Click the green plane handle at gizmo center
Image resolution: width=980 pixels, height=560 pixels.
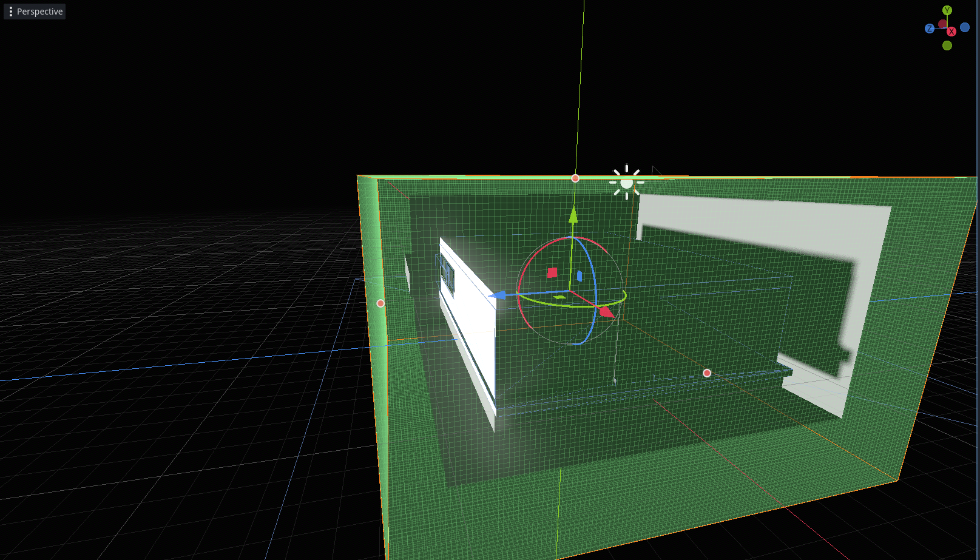point(559,297)
